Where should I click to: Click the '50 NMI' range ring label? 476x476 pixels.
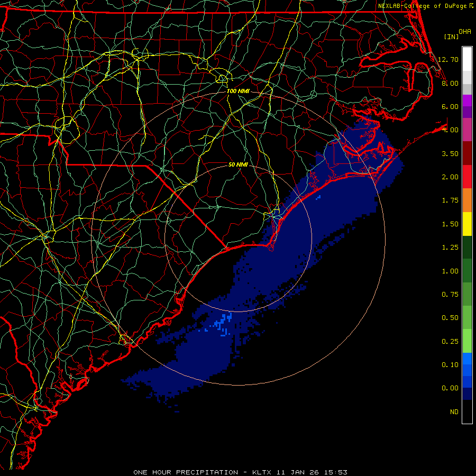[x=238, y=164]
